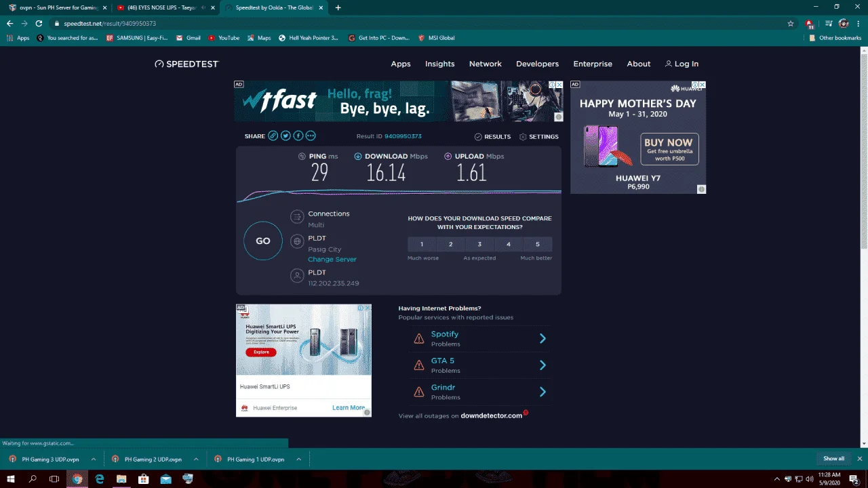Rate download speed 2

pos(451,244)
